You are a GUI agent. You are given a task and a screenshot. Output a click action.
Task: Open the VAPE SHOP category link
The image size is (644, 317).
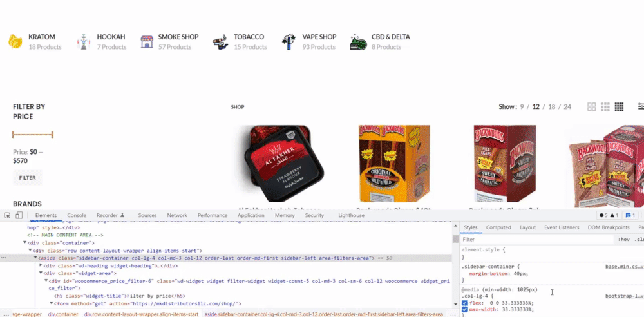pyautogui.click(x=319, y=37)
